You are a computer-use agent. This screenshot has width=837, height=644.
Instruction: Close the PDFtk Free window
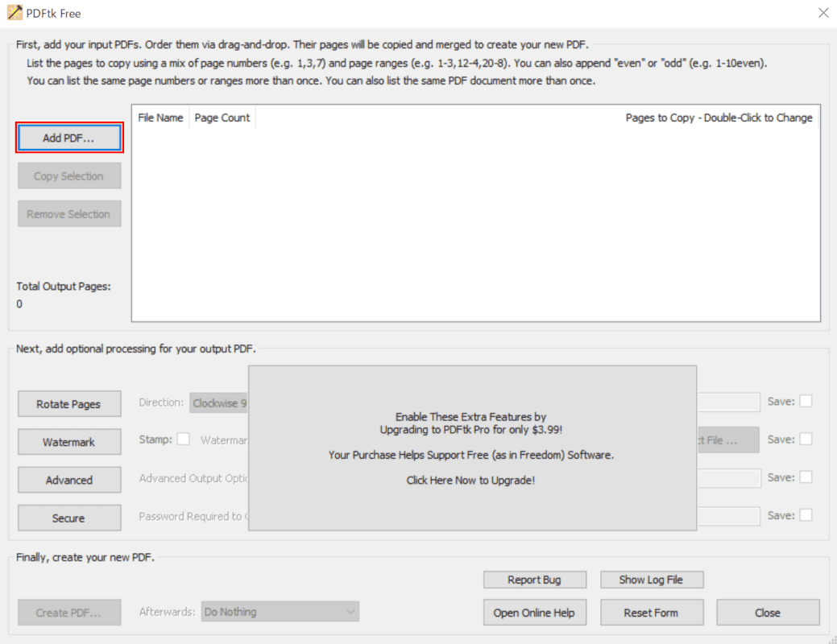point(823,13)
